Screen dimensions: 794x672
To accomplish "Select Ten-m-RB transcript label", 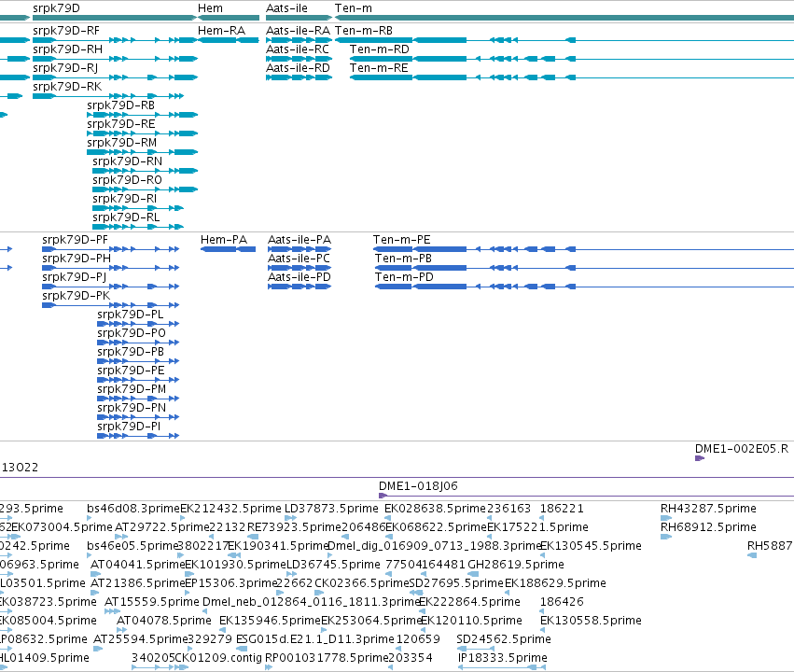I will coord(364,31).
